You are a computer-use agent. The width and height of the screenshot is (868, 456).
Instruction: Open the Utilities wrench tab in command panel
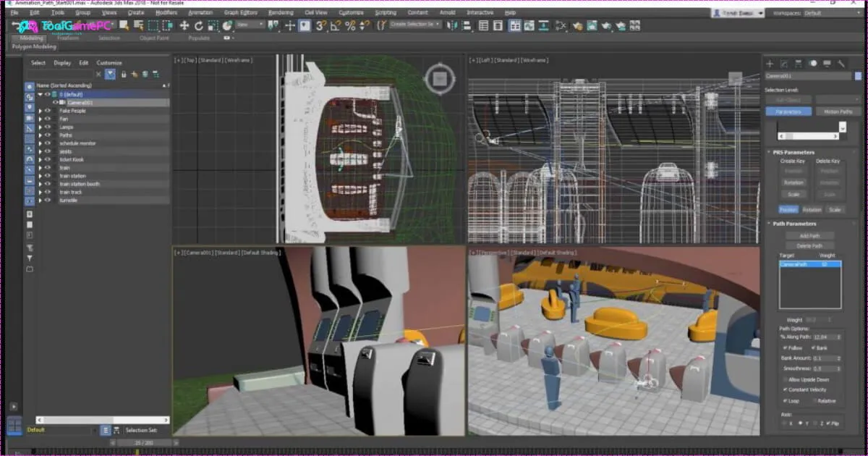coord(842,64)
